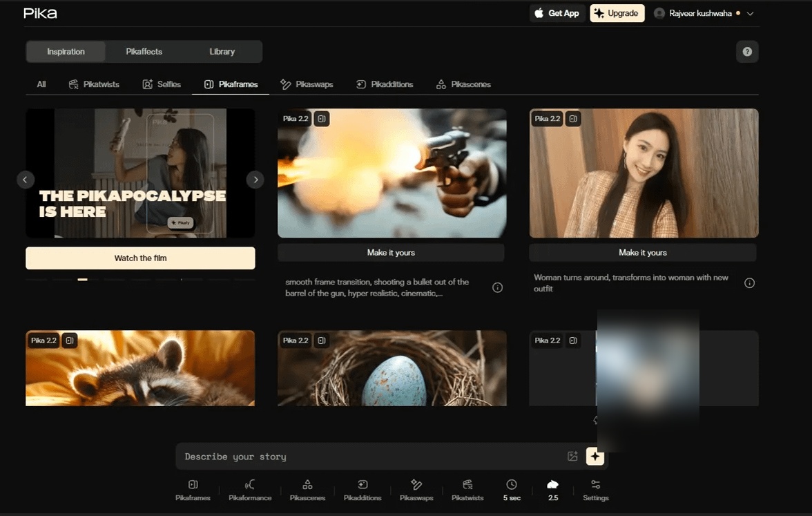Show info for gun video prompt
Image resolution: width=812 pixels, height=516 pixels.
point(497,287)
